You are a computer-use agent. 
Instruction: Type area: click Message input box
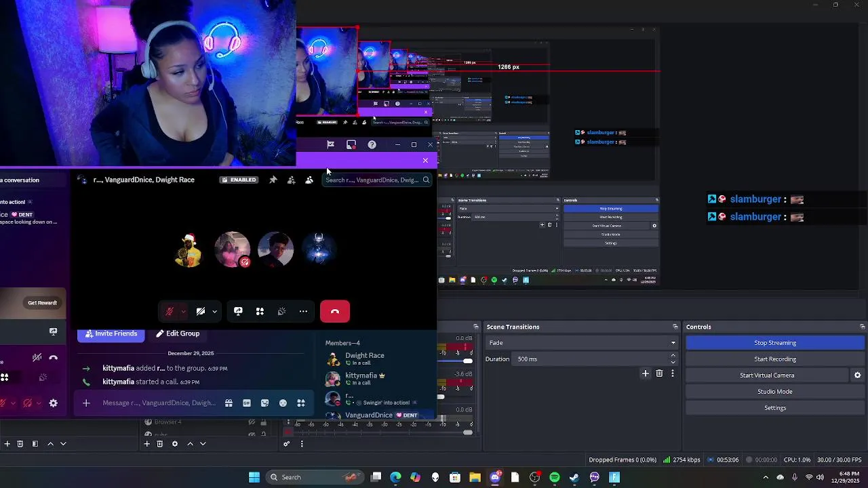coord(159,403)
